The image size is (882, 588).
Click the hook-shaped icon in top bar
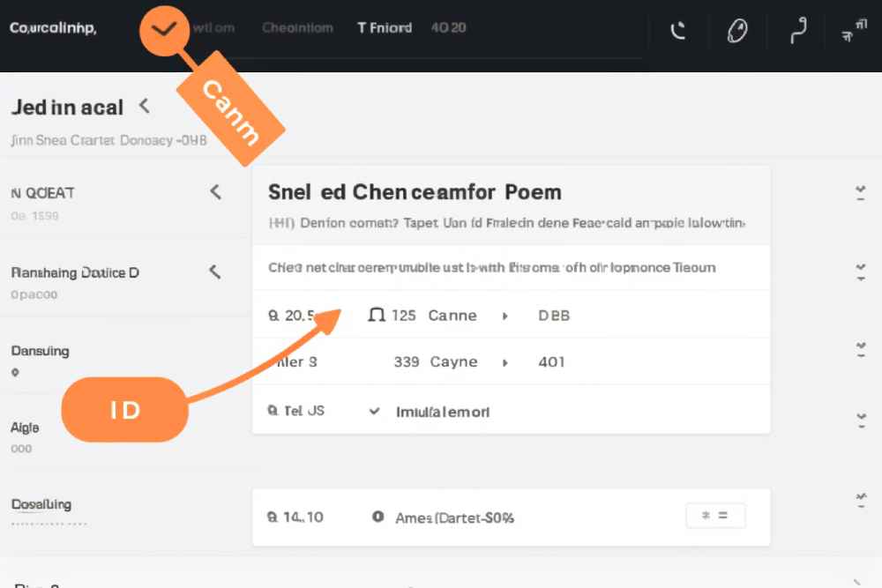tap(798, 32)
